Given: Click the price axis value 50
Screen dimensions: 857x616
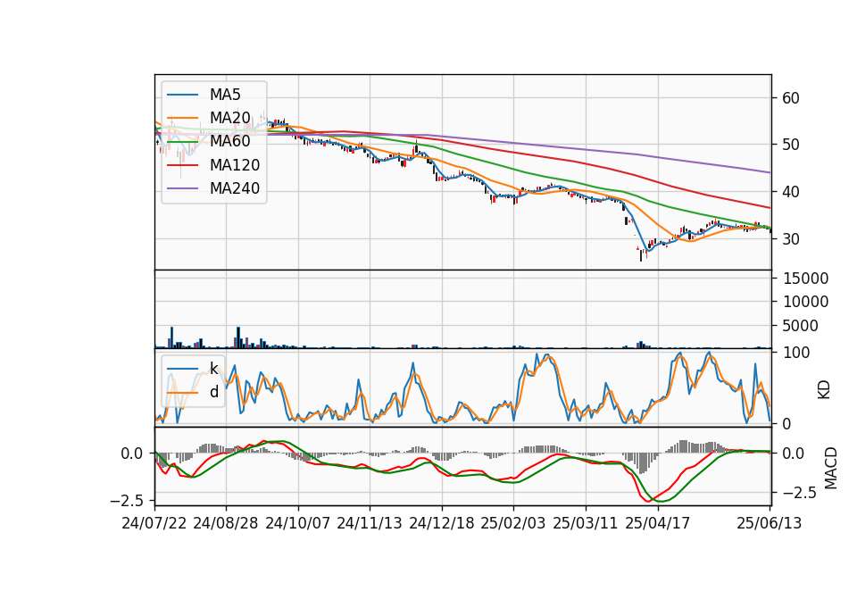Looking at the screenshot, I should [x=791, y=145].
